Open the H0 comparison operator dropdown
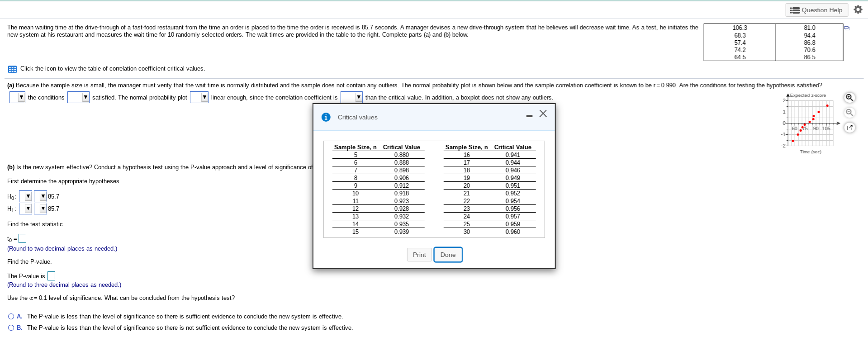Viewport: 868px width, 337px height. [x=40, y=196]
